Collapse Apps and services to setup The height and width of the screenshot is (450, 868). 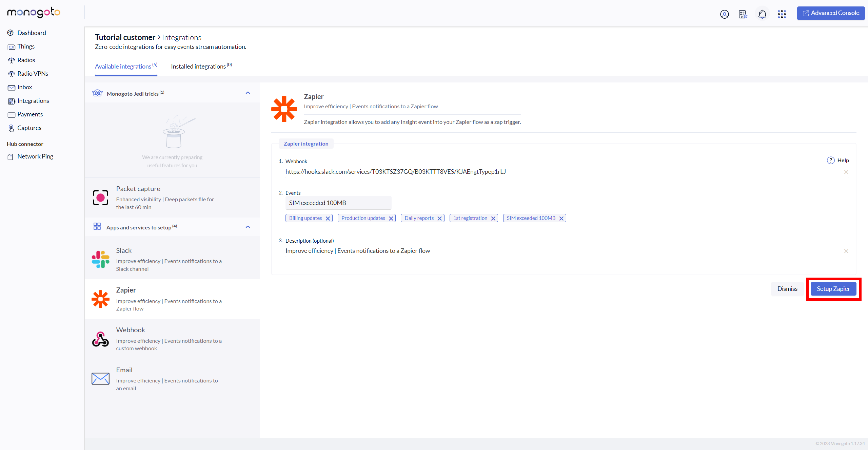248,227
